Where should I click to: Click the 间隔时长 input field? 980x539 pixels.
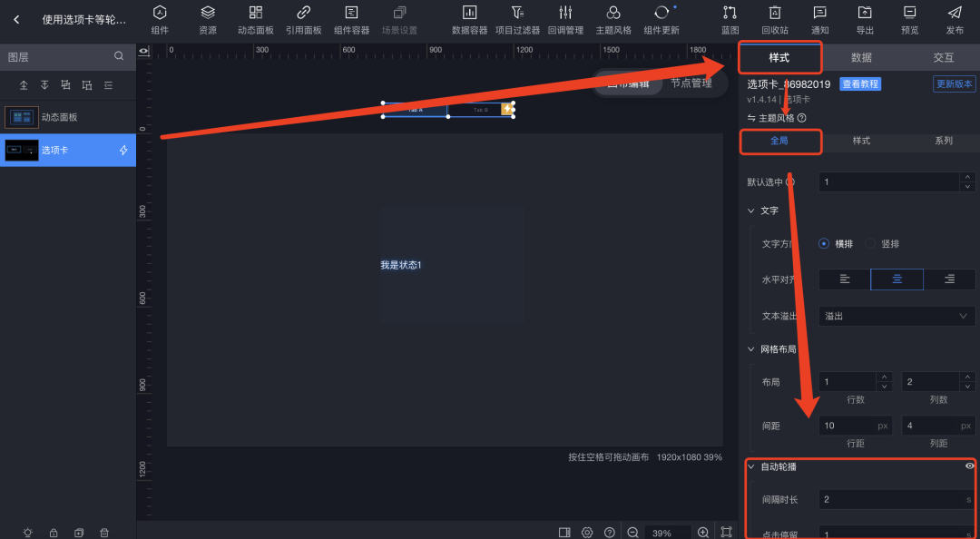[x=897, y=499]
